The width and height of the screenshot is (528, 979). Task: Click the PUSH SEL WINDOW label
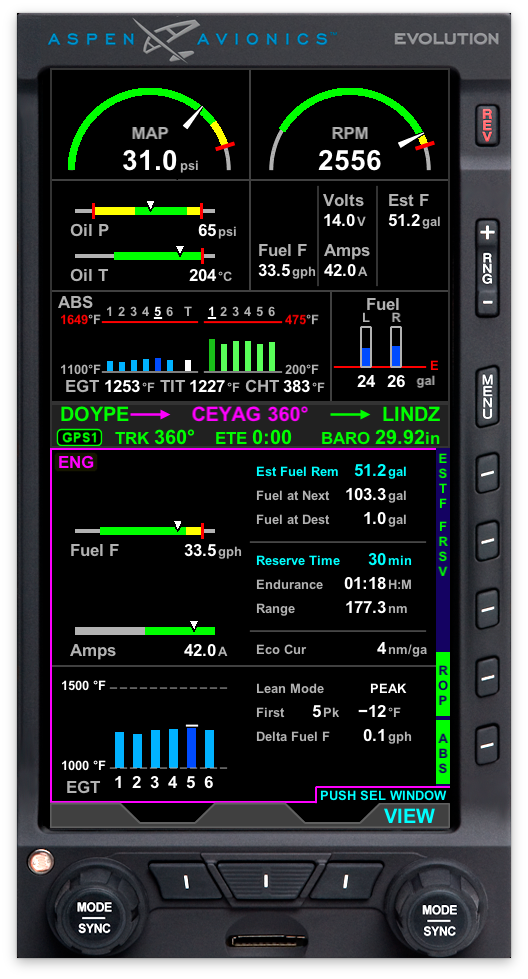tap(383, 795)
